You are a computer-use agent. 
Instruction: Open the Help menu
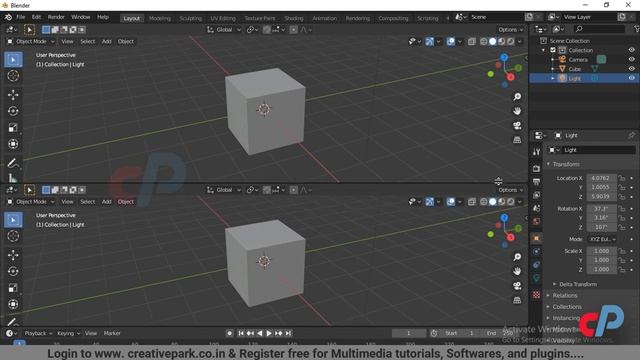[103, 17]
